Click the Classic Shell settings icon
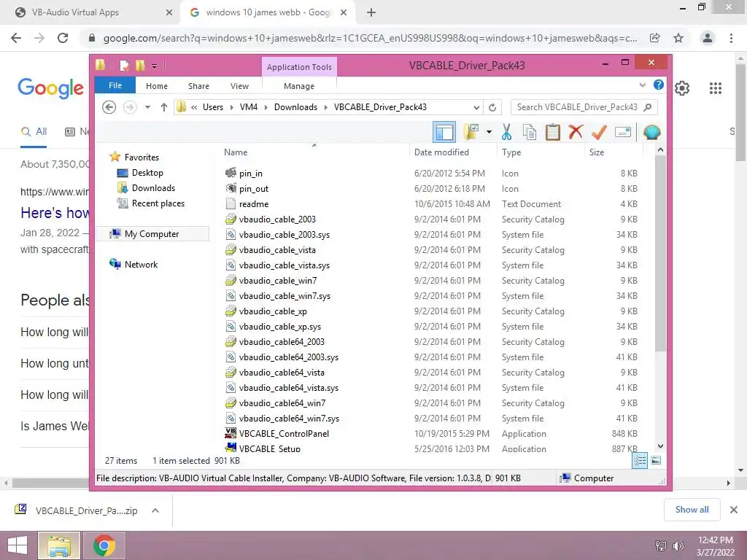Viewport: 747px width, 560px height. 651,132
